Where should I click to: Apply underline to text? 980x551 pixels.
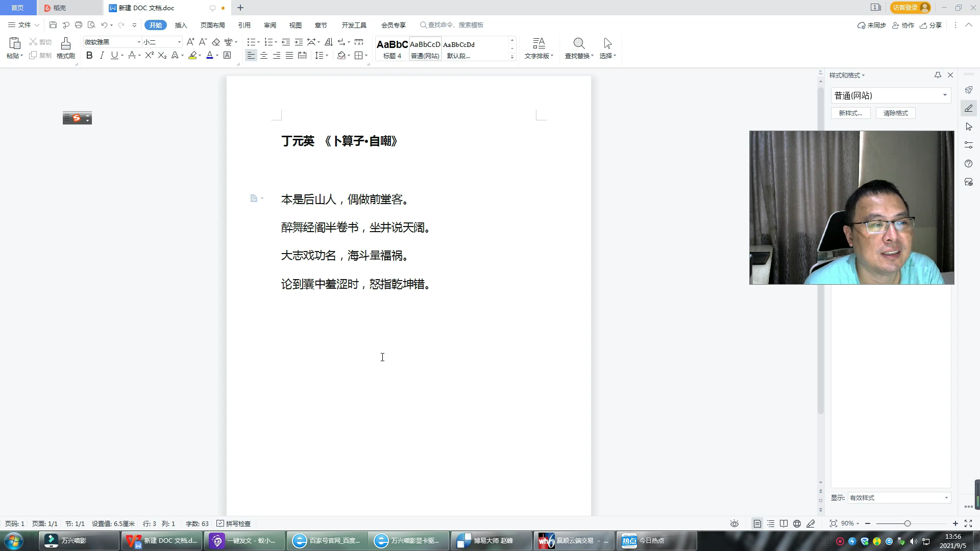[114, 56]
